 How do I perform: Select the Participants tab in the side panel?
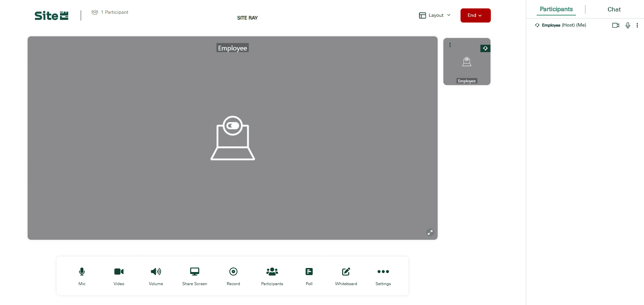pyautogui.click(x=556, y=9)
